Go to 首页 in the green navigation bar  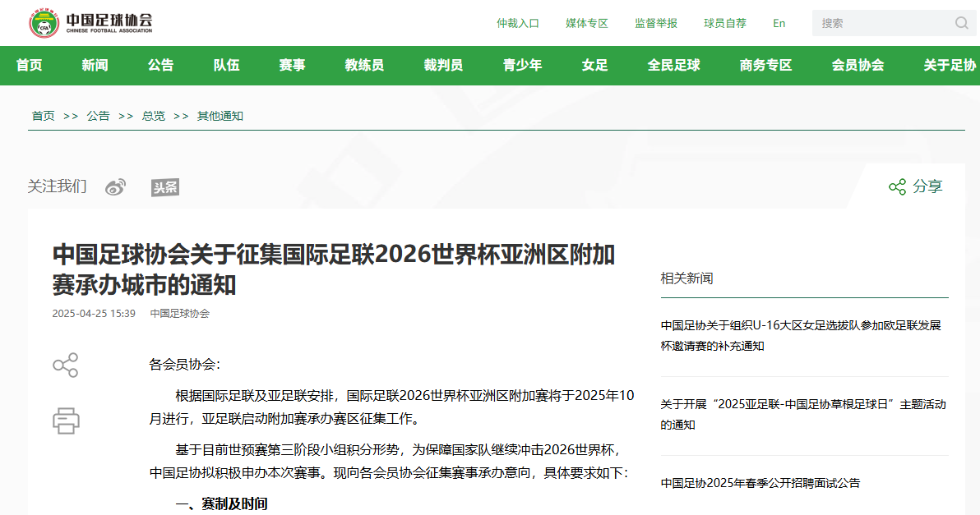[x=30, y=65]
